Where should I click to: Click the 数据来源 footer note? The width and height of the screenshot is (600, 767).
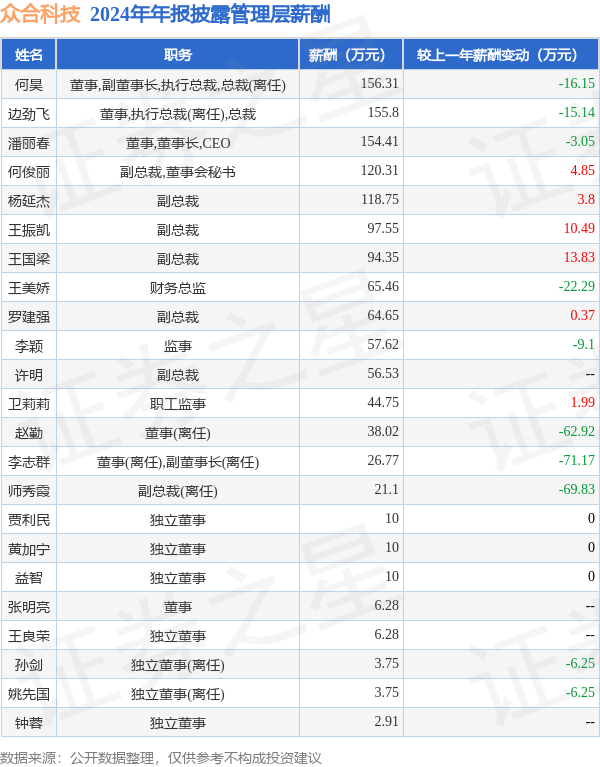coord(161,758)
